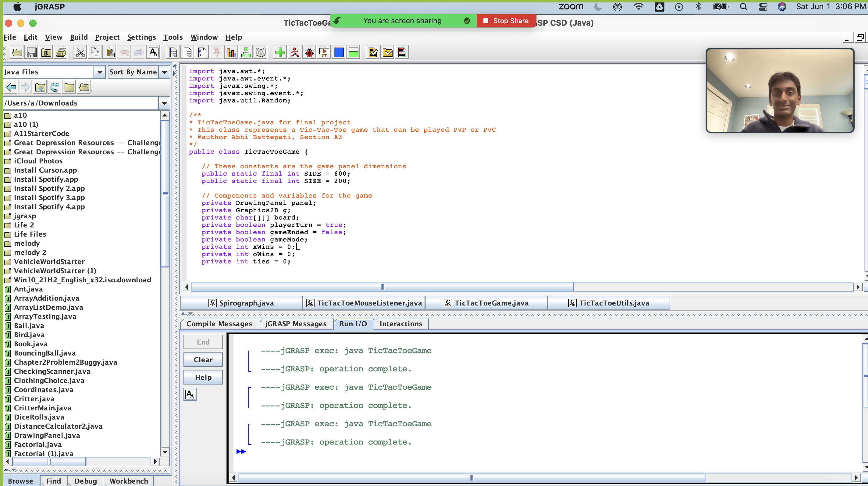Image resolution: width=868 pixels, height=486 pixels.
Task: Click the editor horizontal scrollbar thumb
Action: [x=382, y=287]
